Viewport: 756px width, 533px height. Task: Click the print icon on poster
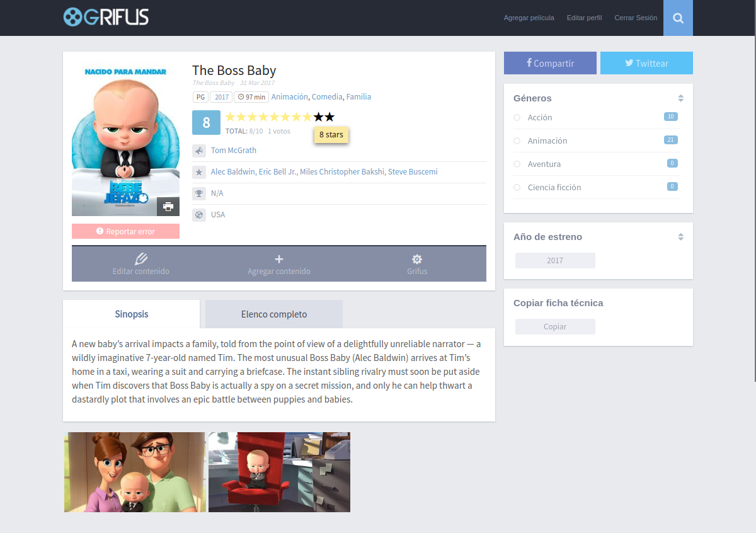pos(168,207)
